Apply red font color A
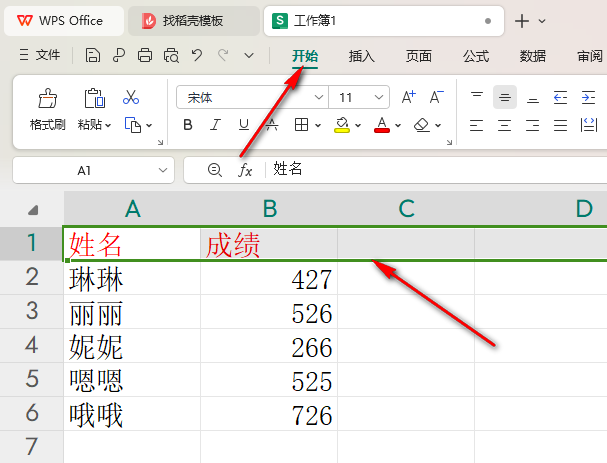This screenshot has width=607, height=463. point(382,125)
